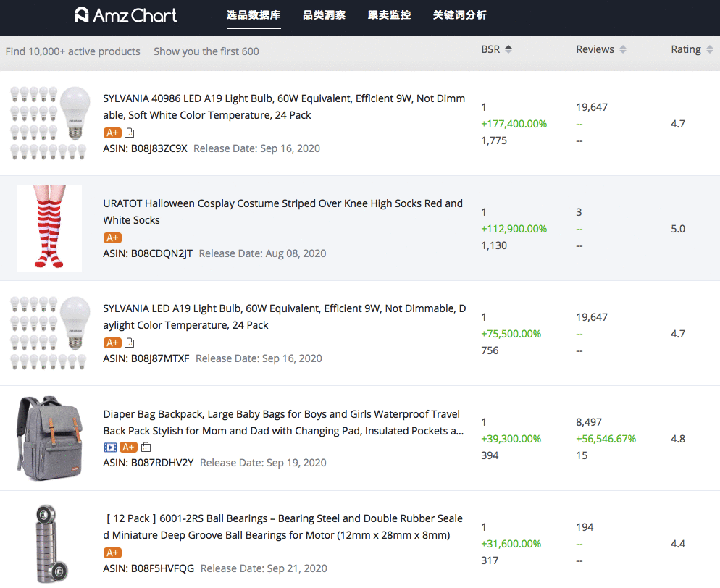
Task: Open the URATOT Halloween Striped Socks title link
Action: pyautogui.click(x=282, y=211)
